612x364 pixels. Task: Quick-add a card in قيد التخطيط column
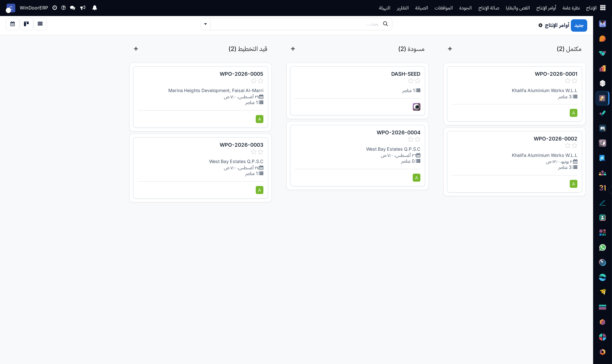(x=136, y=49)
